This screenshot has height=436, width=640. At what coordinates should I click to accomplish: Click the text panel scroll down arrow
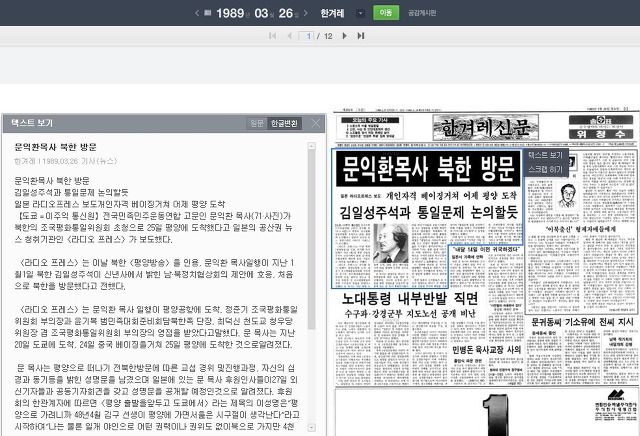311,427
